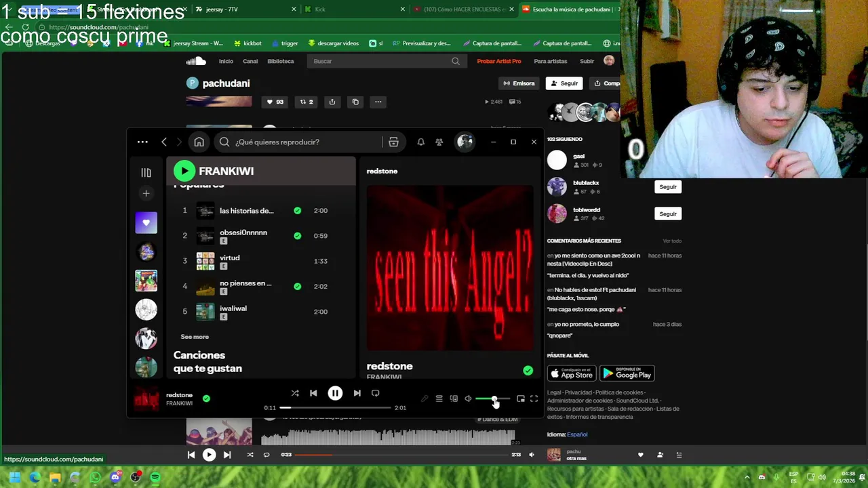Open Spotify miniplayer icon
The width and height of the screenshot is (868, 488).
tap(520, 399)
